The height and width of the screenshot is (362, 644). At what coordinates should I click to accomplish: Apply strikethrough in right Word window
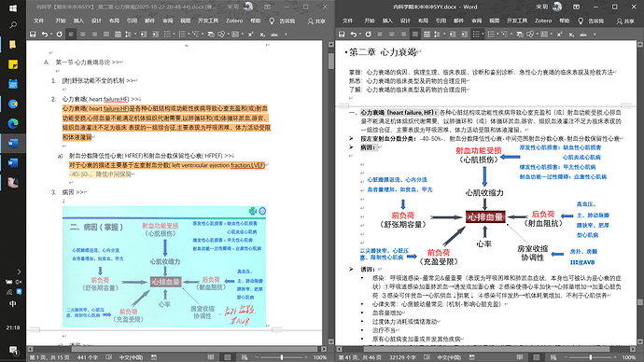click(582, 35)
